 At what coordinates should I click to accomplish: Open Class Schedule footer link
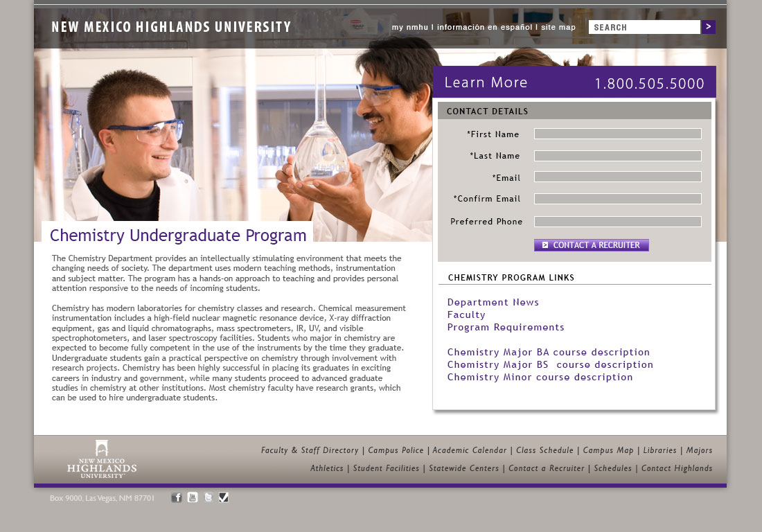tap(544, 450)
